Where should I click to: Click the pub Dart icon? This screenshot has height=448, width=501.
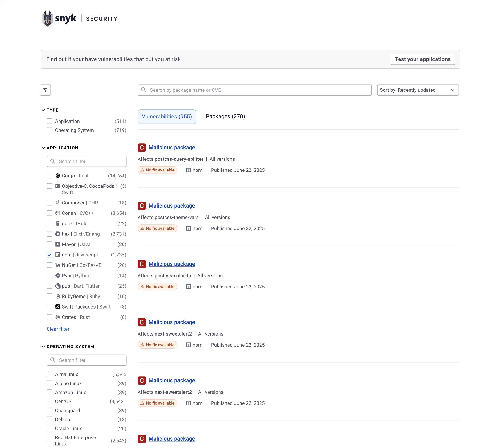point(58,286)
